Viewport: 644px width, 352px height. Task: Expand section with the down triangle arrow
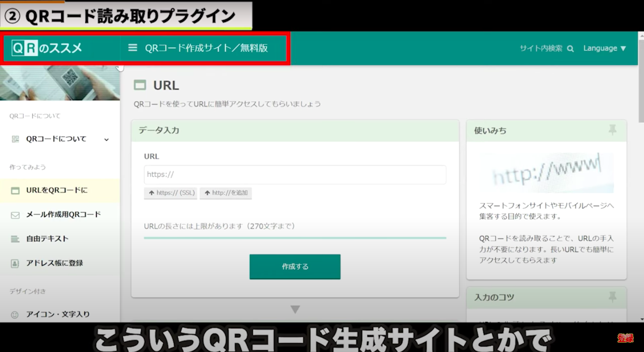click(x=295, y=309)
